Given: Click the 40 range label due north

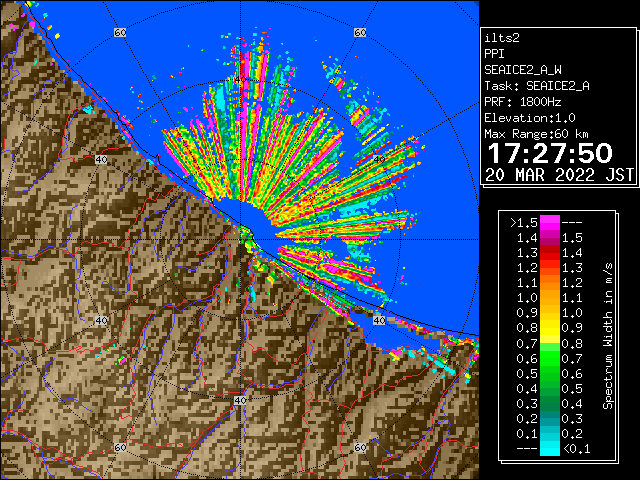Looking at the screenshot, I should pyautogui.click(x=240, y=79).
